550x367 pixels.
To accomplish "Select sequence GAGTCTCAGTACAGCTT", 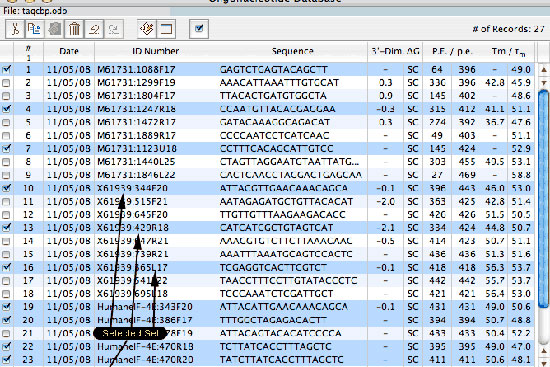I will click(274, 69).
